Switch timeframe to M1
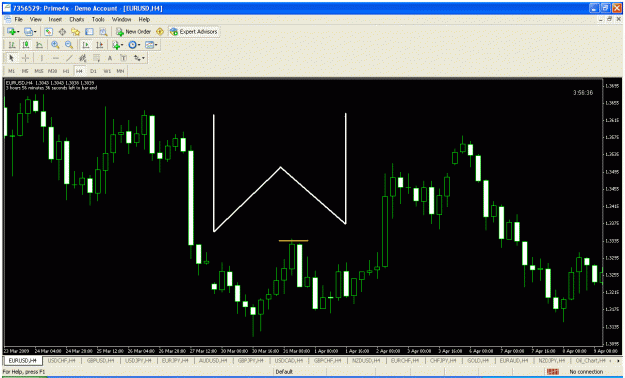Viewport: 625px width, 378px height. pyautogui.click(x=12, y=71)
